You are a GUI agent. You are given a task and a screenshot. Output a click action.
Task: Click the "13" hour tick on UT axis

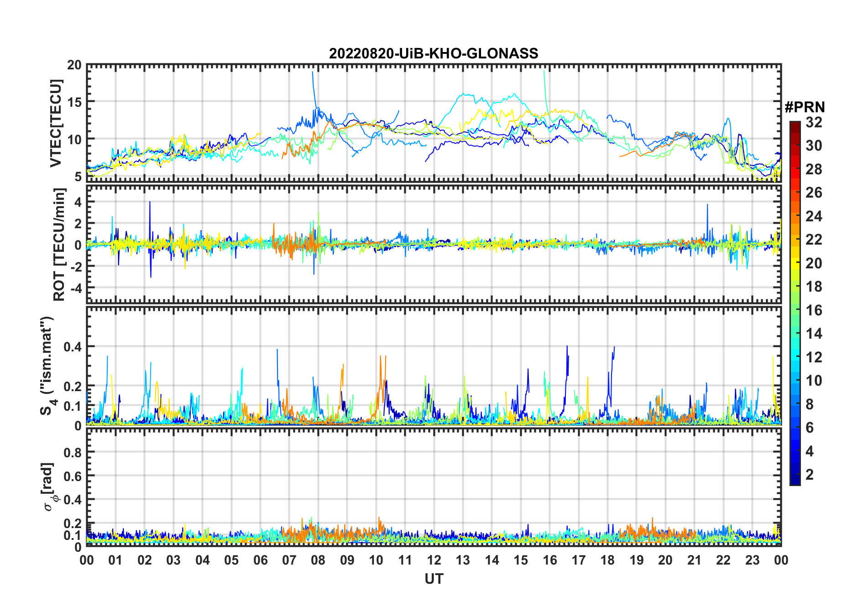463,560
